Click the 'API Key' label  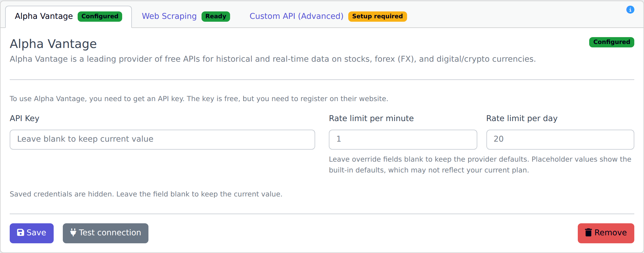[25, 118]
